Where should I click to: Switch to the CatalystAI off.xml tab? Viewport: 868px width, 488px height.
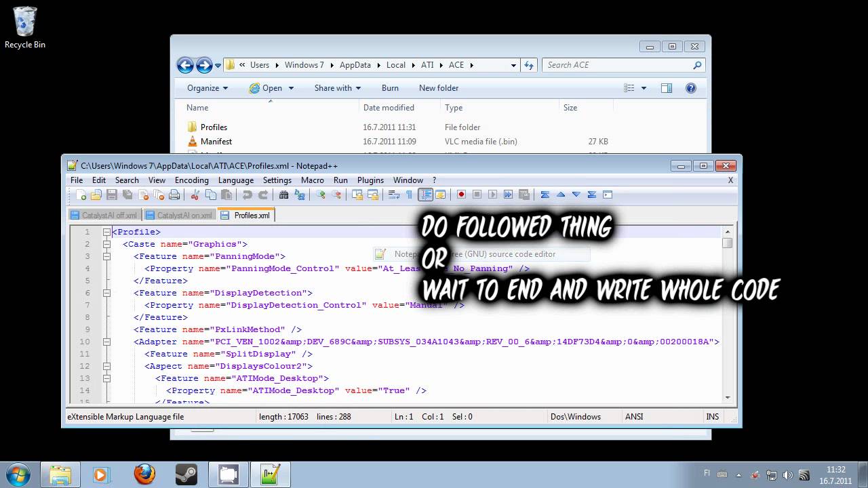(x=104, y=216)
